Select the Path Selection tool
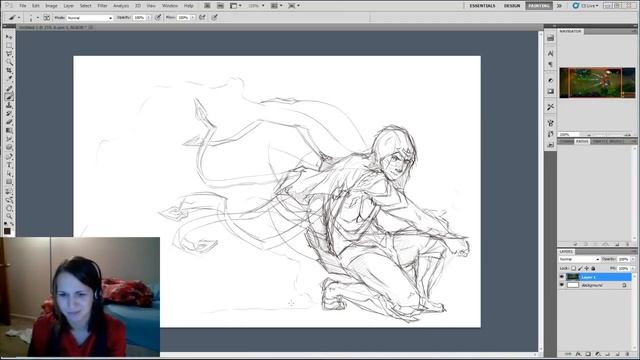Image resolution: width=640 pixels, height=360 pixels. pos(9,173)
